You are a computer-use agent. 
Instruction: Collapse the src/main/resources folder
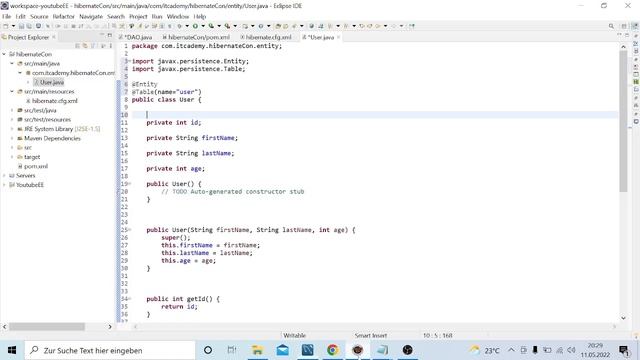(x=12, y=91)
